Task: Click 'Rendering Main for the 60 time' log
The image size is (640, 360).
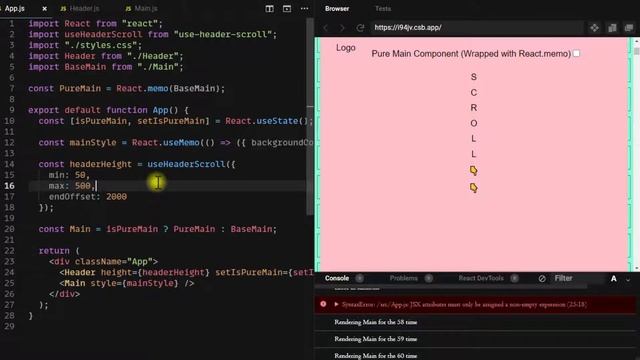Action: pyautogui.click(x=376, y=356)
